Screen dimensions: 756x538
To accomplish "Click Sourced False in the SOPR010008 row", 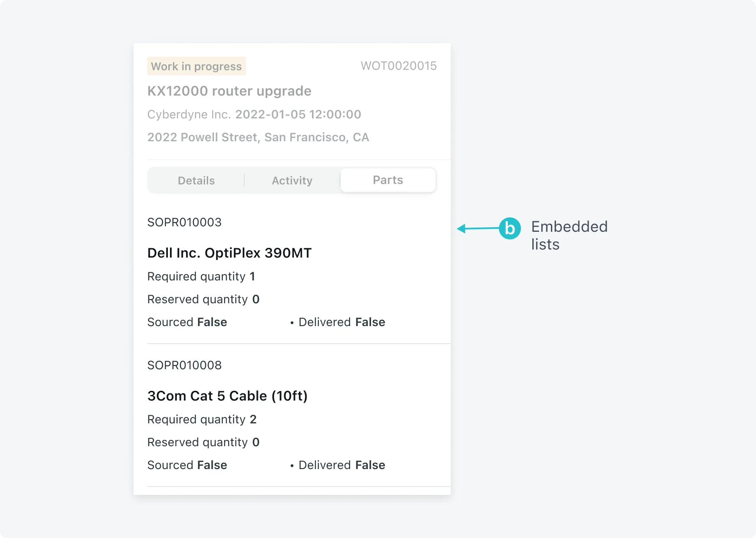I will pos(187,465).
